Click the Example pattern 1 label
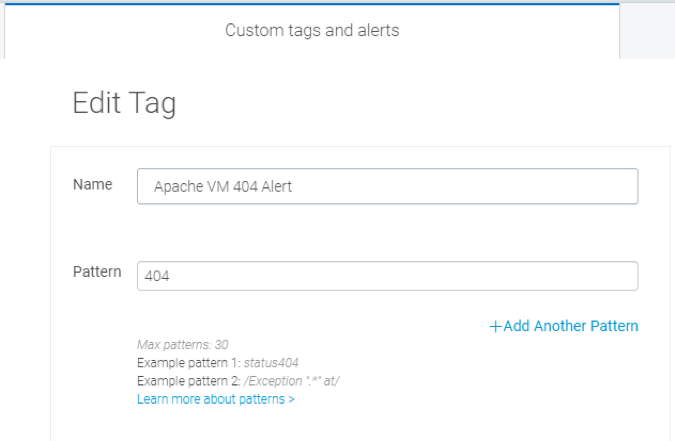This screenshot has width=675, height=441. 190,363
